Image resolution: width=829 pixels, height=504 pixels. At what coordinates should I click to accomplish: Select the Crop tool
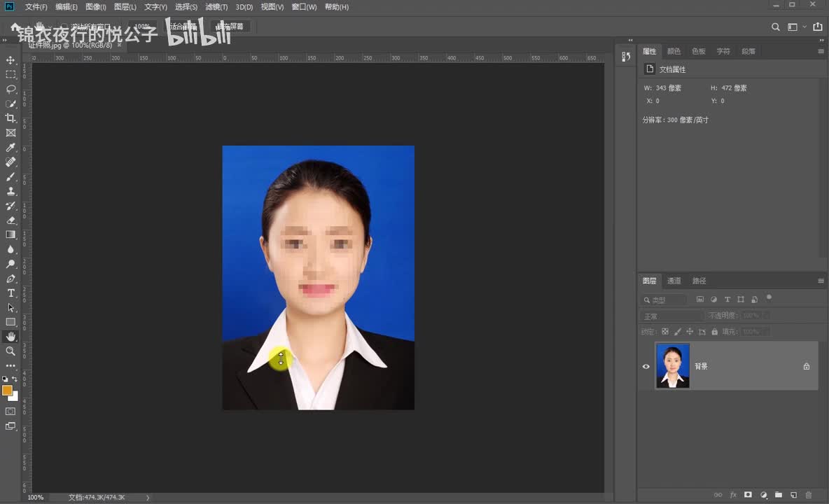pos(11,118)
